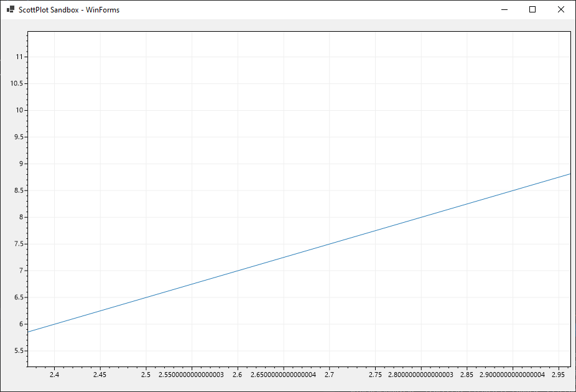Click the y-axis tick label 11
This screenshot has height=392, width=576.
point(21,55)
